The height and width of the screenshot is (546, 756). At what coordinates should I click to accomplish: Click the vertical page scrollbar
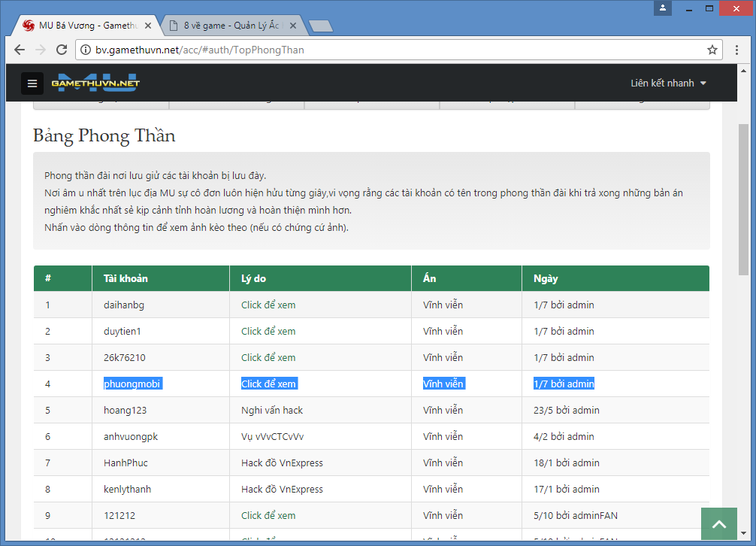(743, 199)
